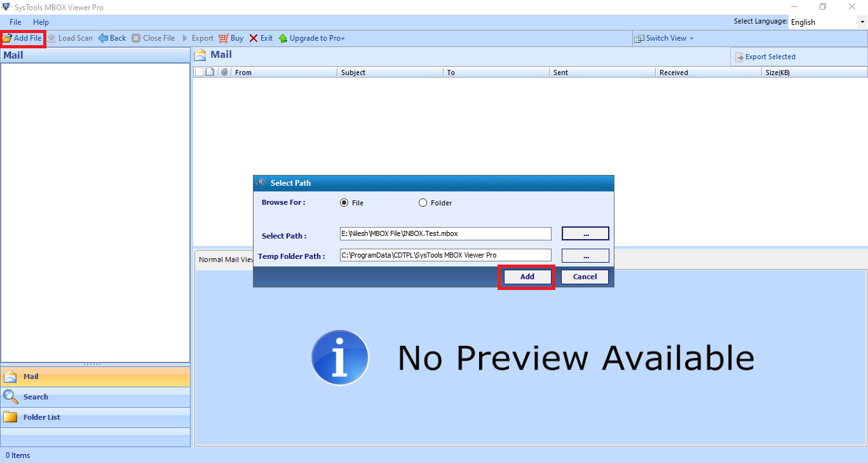Click the Upgrade to Pro+ icon

pyautogui.click(x=283, y=38)
